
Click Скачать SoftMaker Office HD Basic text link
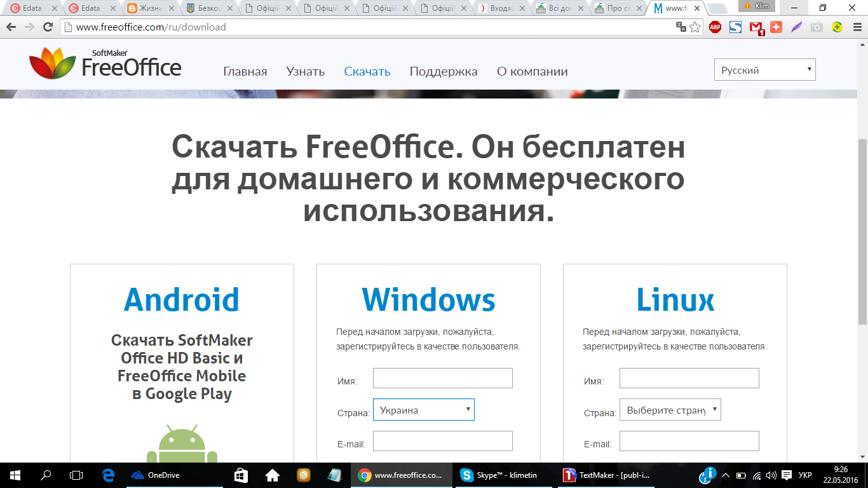[182, 367]
